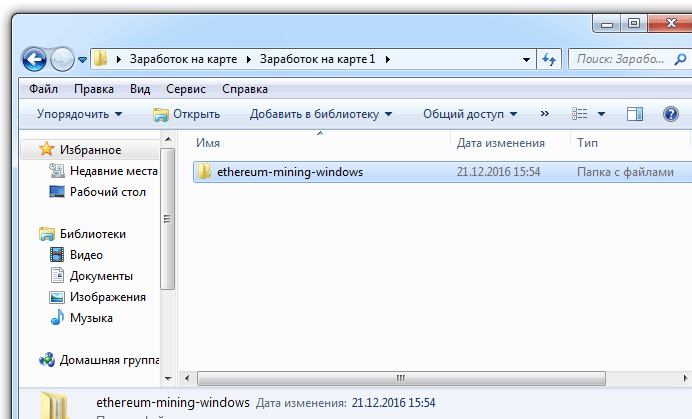Expand the Общий доступ dropdown
The width and height of the screenshot is (692, 419).
coord(470,114)
